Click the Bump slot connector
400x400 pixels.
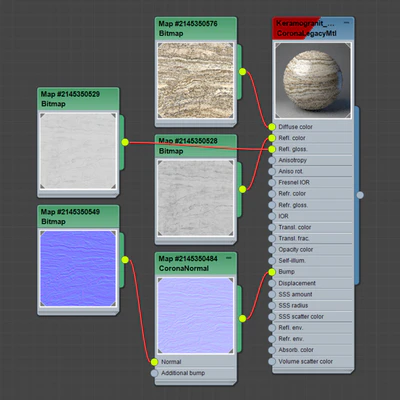pos(272,272)
